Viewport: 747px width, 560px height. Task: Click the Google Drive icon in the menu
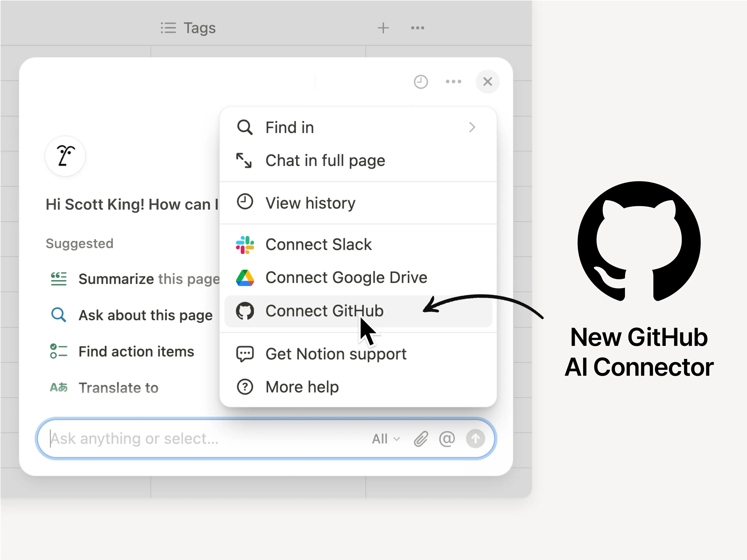(x=245, y=277)
